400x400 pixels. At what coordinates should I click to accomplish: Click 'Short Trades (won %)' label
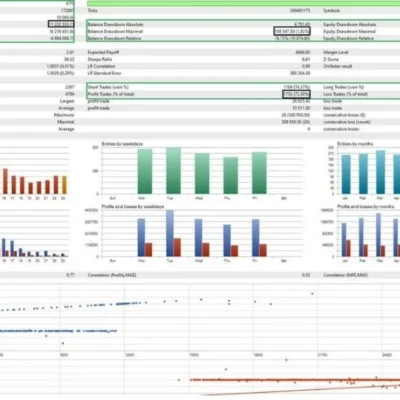pos(108,87)
